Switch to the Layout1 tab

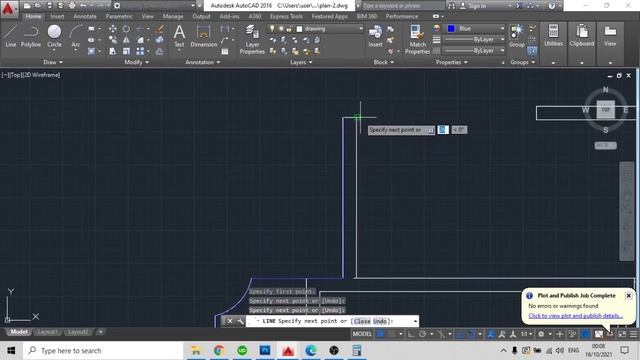click(x=47, y=332)
